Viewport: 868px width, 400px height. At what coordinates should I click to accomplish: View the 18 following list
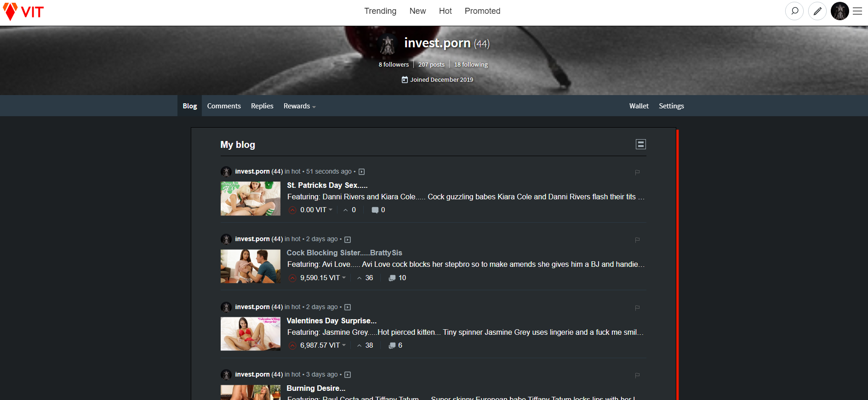coord(471,65)
